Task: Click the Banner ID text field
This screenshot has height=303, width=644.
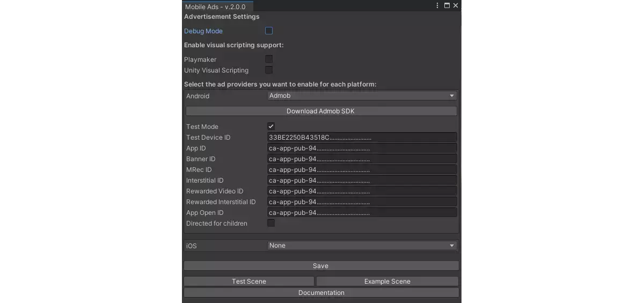Action: point(362,159)
